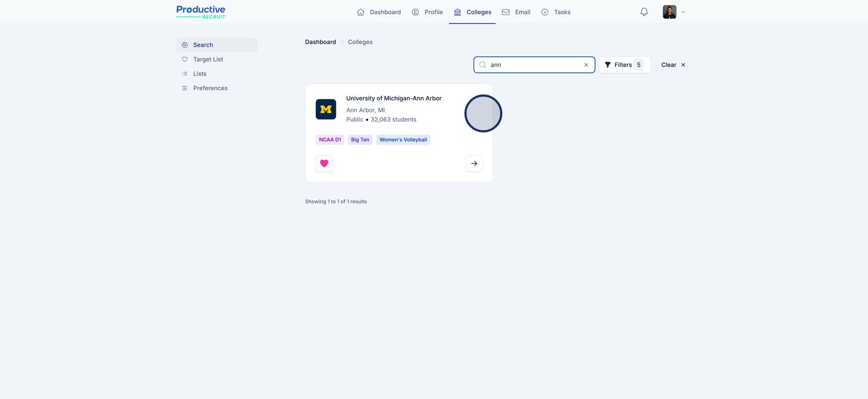
Task: Click the magnifier icon in search box
Action: (x=482, y=65)
